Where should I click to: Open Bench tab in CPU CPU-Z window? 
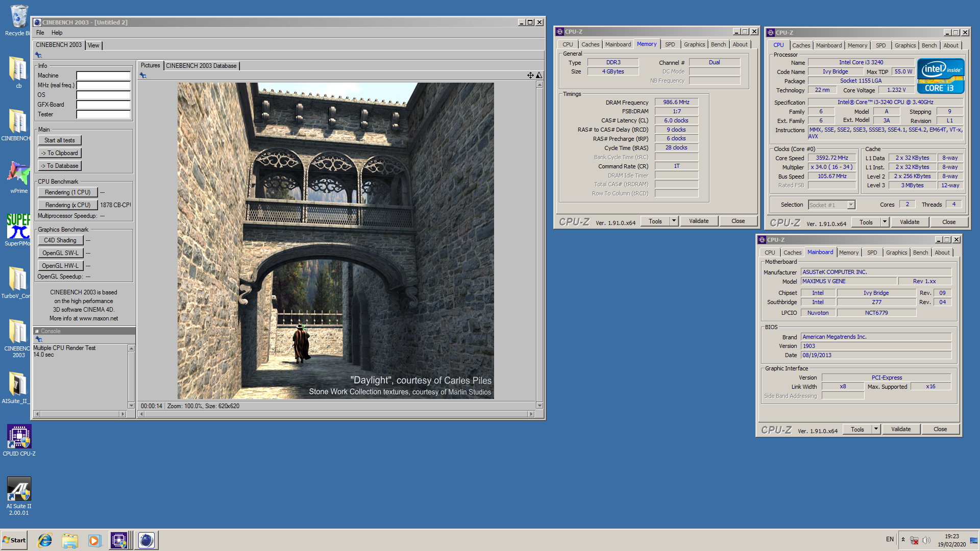(929, 45)
